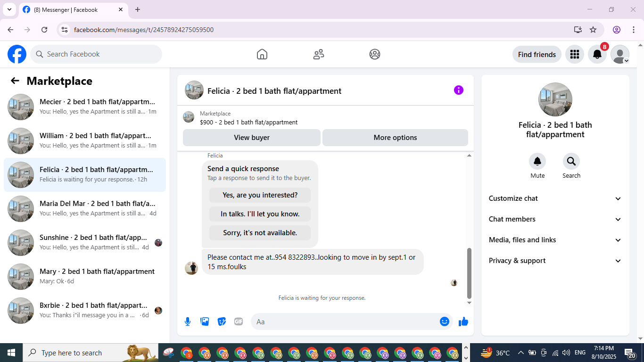Send quick response 'Sorry, it's not available.'
The image size is (644, 362).
(x=260, y=233)
